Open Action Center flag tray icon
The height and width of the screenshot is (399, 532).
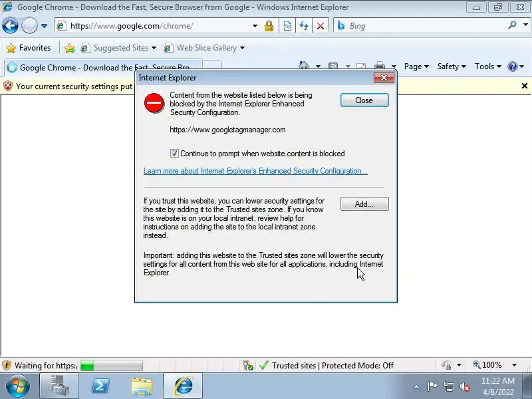(432, 386)
